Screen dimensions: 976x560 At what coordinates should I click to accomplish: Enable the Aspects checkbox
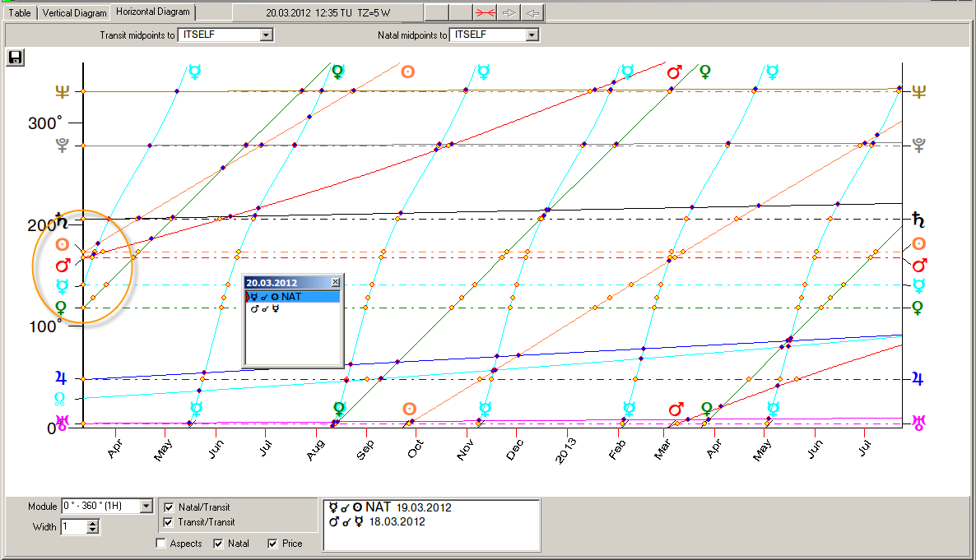pyautogui.click(x=160, y=544)
